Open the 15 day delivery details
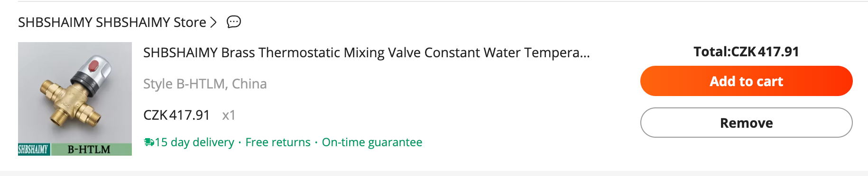The height and width of the screenshot is (176, 868). pyautogui.click(x=194, y=142)
